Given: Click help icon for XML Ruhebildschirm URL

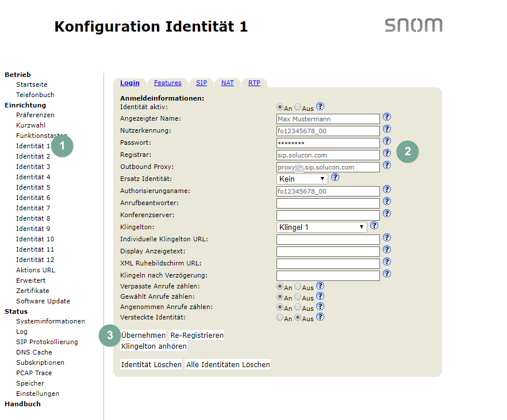Looking at the screenshot, I should [387, 261].
